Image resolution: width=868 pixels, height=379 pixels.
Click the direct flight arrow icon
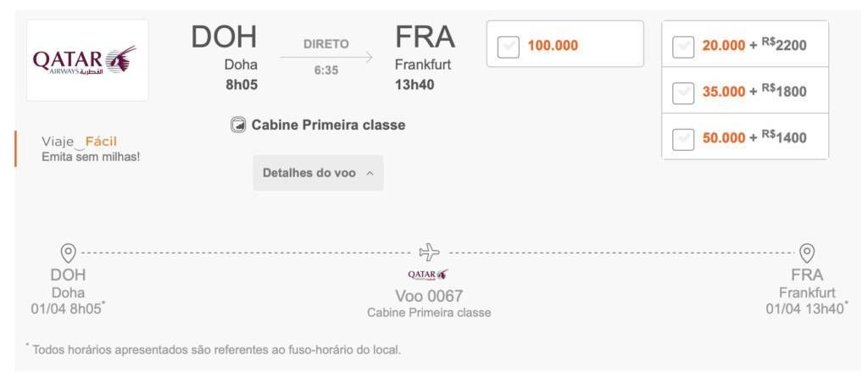pyautogui.click(x=326, y=57)
